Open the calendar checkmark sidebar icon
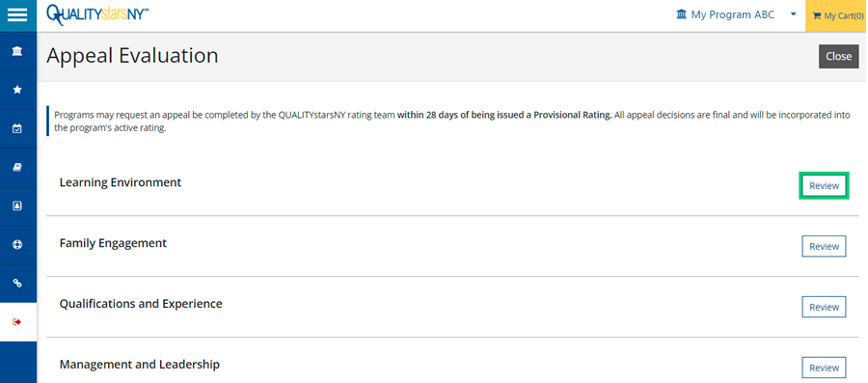This screenshot has width=868, height=383. click(x=17, y=128)
